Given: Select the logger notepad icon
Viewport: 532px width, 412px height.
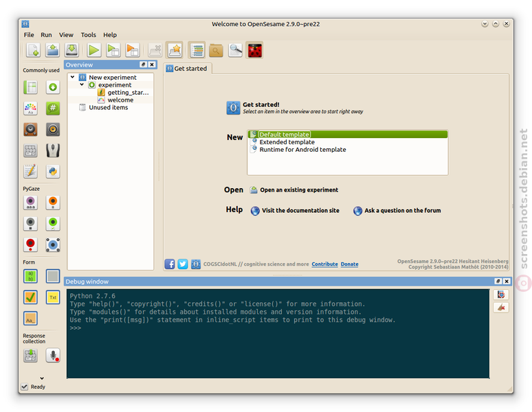Looking at the screenshot, I should 30,171.
